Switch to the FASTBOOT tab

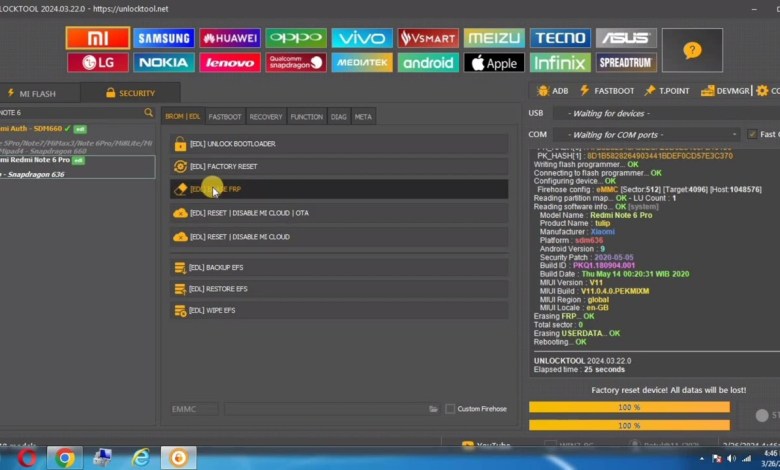pyautogui.click(x=225, y=117)
